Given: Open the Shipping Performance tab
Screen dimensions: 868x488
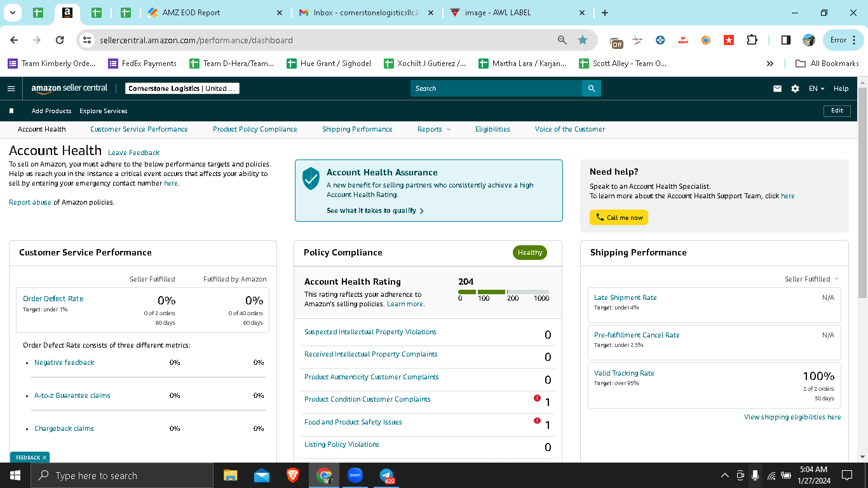Looking at the screenshot, I should (x=357, y=129).
